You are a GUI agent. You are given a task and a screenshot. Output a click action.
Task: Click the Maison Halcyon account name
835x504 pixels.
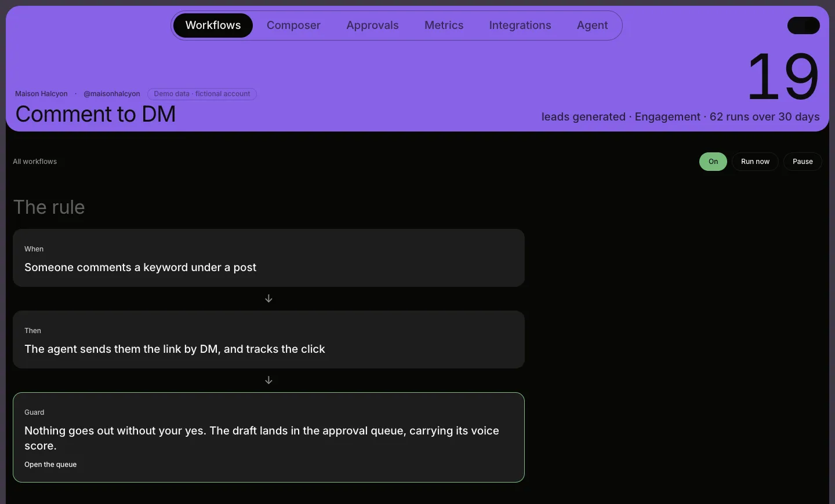tap(41, 94)
